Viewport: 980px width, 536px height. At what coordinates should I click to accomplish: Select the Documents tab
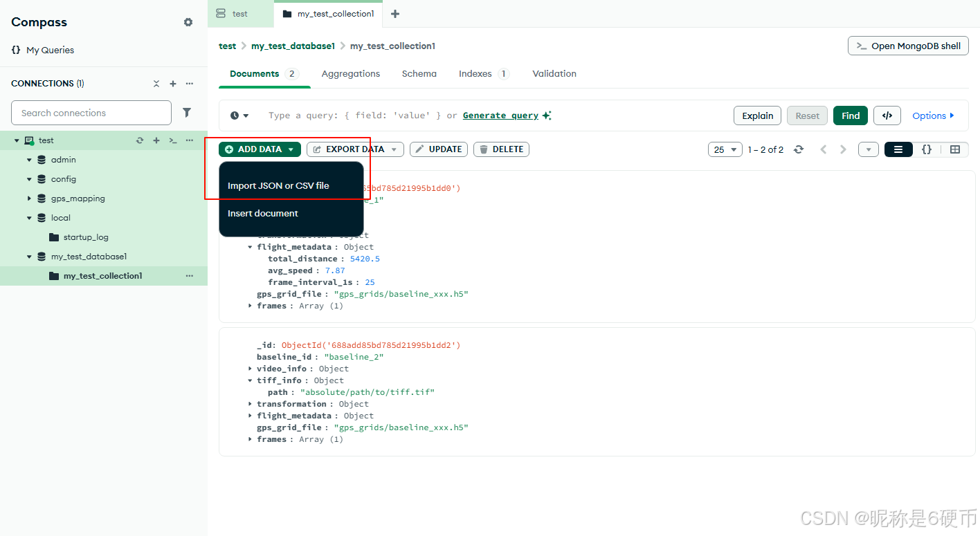point(264,74)
